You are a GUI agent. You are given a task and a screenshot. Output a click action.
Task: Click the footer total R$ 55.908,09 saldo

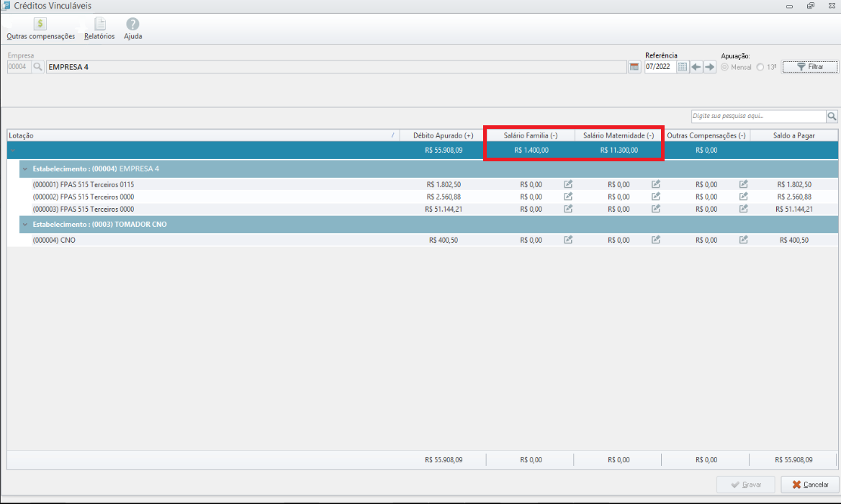tap(793, 460)
